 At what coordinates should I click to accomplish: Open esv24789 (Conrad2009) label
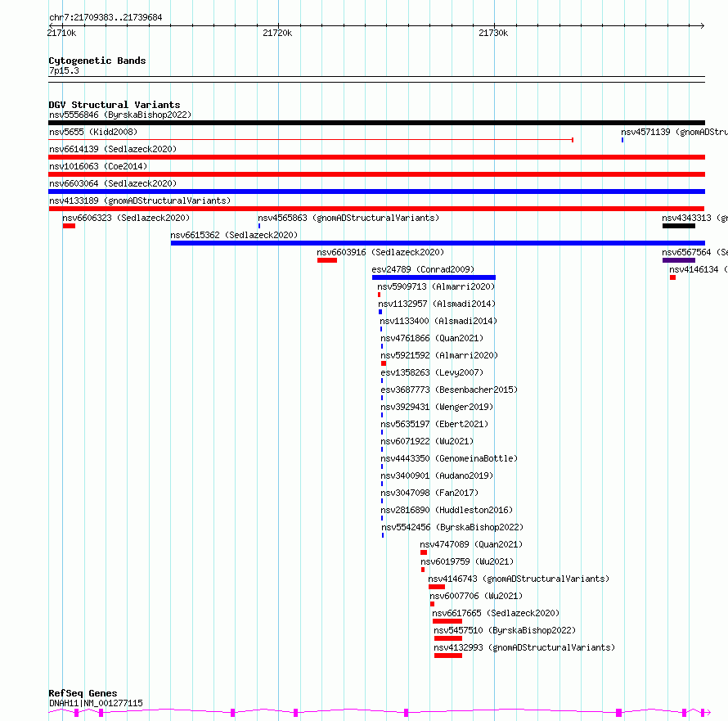[423, 269]
